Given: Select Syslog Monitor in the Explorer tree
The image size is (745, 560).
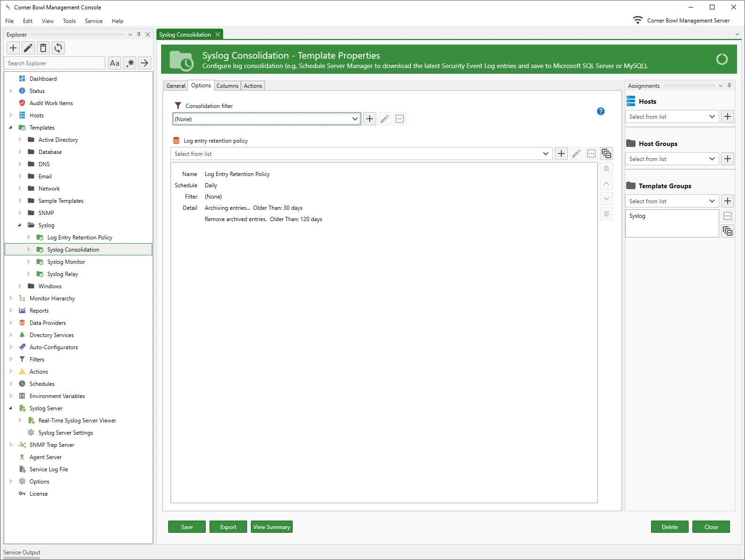Looking at the screenshot, I should click(x=66, y=262).
